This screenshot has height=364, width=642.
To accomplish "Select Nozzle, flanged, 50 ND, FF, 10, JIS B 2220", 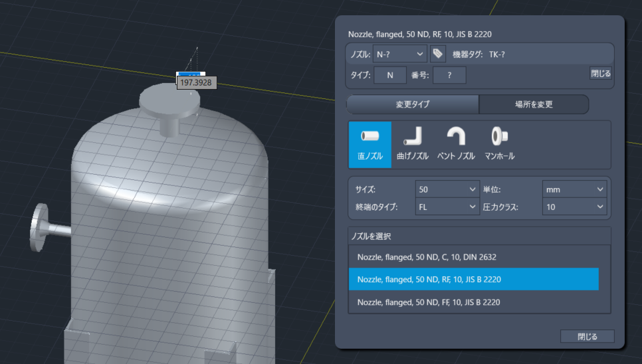I will 474,302.
